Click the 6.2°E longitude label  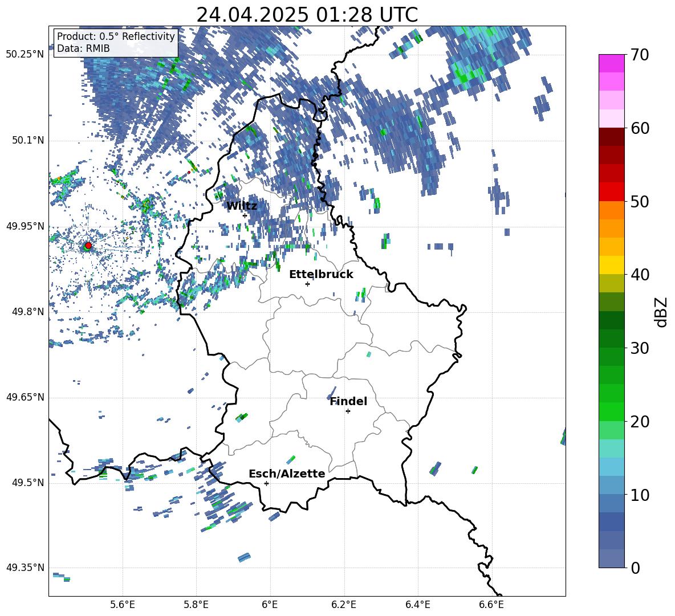tap(344, 605)
